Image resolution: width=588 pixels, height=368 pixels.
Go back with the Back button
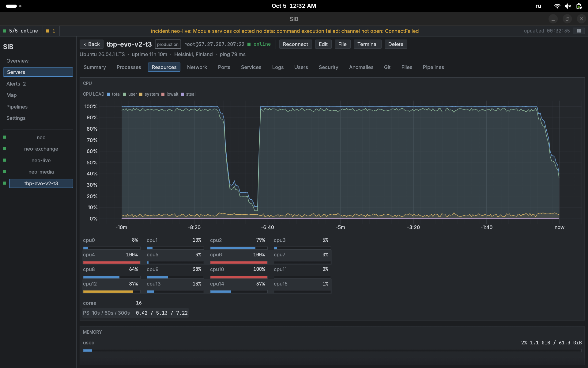(92, 44)
